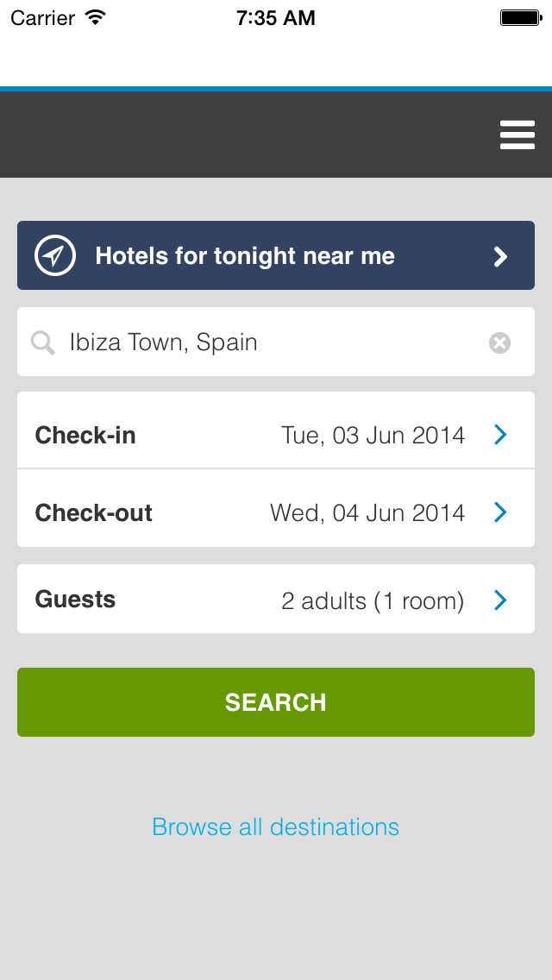The height and width of the screenshot is (980, 552).
Task: Open the hamburger menu icon
Action: 517,135
